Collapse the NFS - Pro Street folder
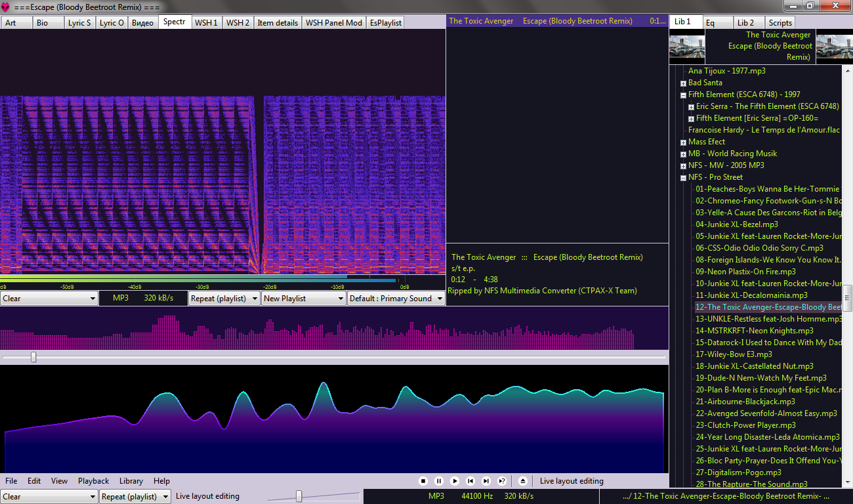 click(683, 178)
